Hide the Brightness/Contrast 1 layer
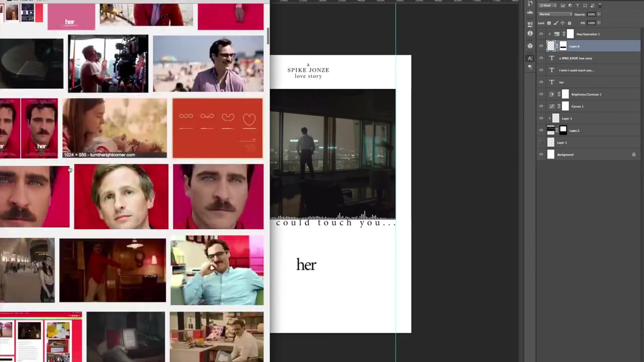 [x=541, y=94]
